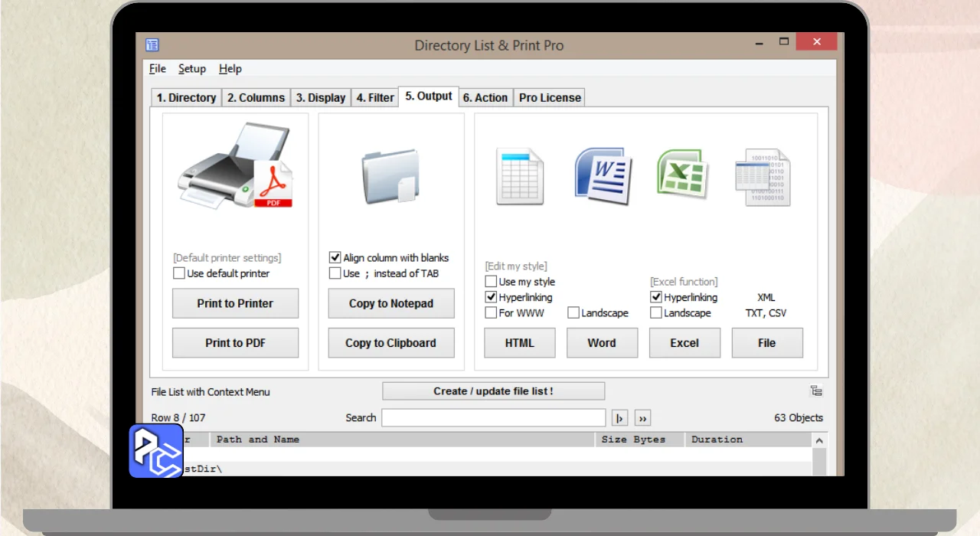
Task: Click the 63 Objects count text
Action: click(799, 418)
